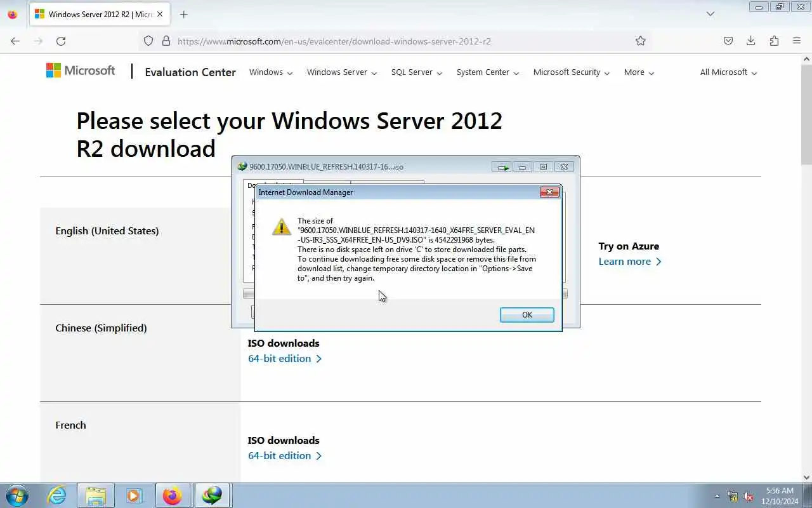The image size is (812, 508).
Task: Click Learn more under Try on Azure
Action: coord(630,262)
